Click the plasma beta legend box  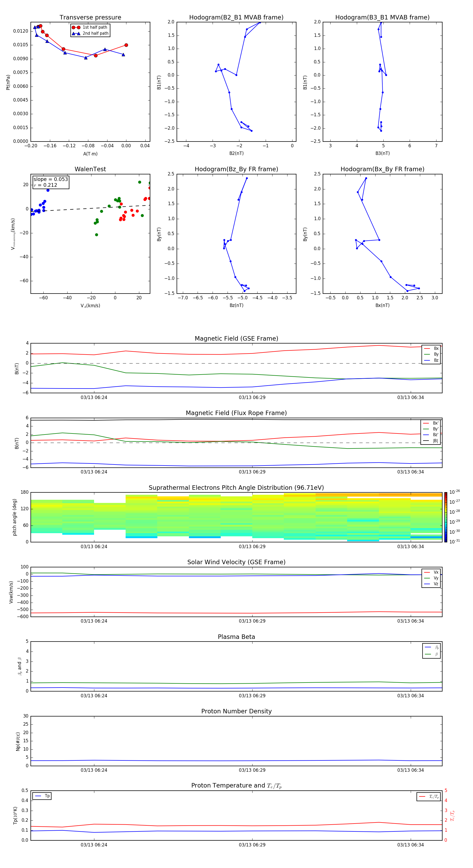(431, 651)
